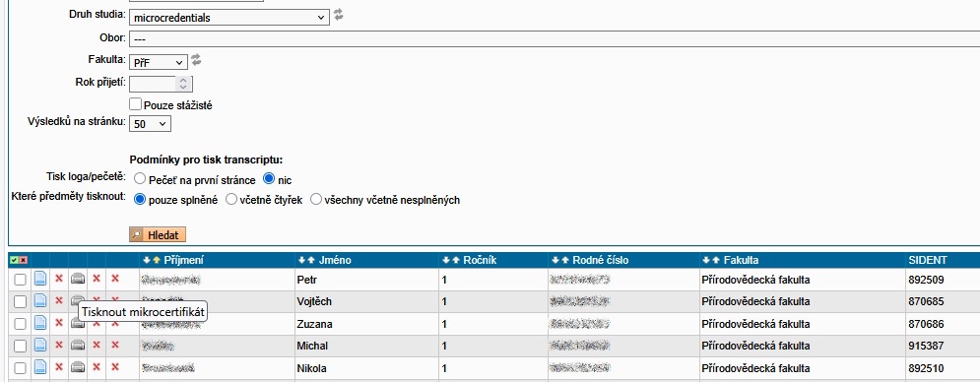Select the nic radio option
This screenshot has height=382, width=980.
pyautogui.click(x=269, y=179)
